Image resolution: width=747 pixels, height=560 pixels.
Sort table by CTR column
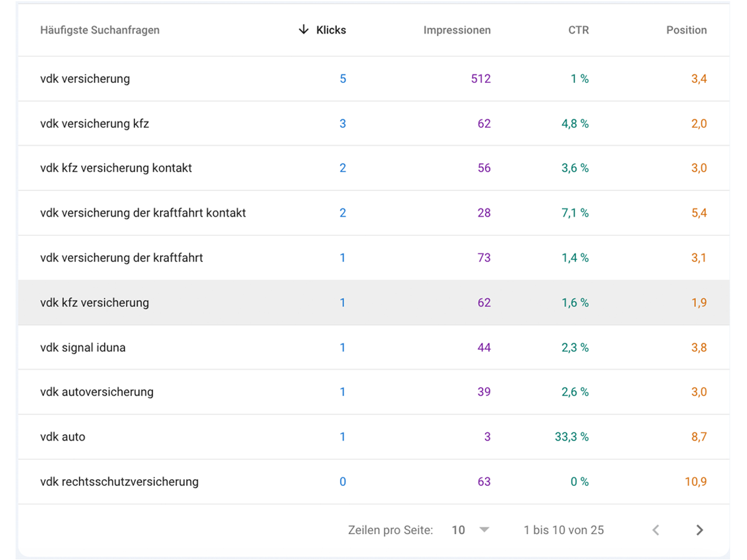[578, 29]
